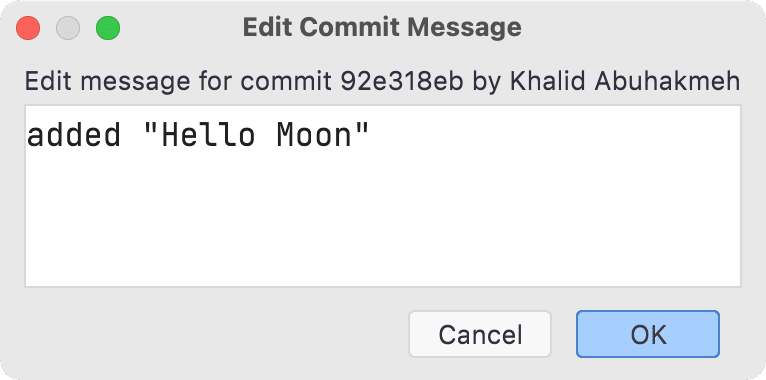The image size is (766, 380).
Task: Click empty space below the commit message text
Action: coord(383,220)
